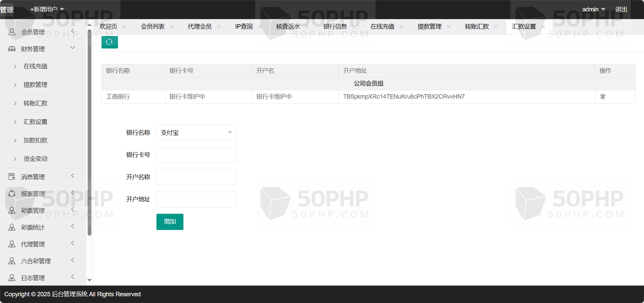Image resolution: width=644 pixels, height=303 pixels.
Task: Collapse the 财务管理 menu chevron
Action: point(72,48)
